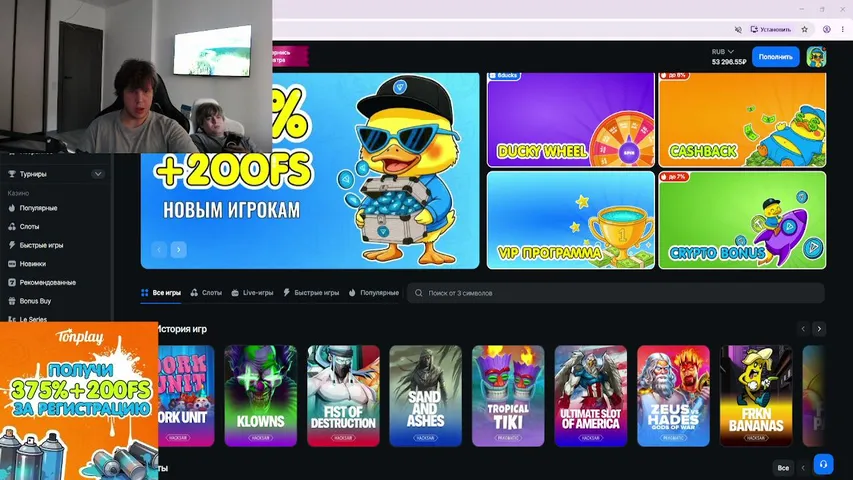Viewport: 853px width, 480px height.
Task: Open support chat headset button
Action: point(823,464)
